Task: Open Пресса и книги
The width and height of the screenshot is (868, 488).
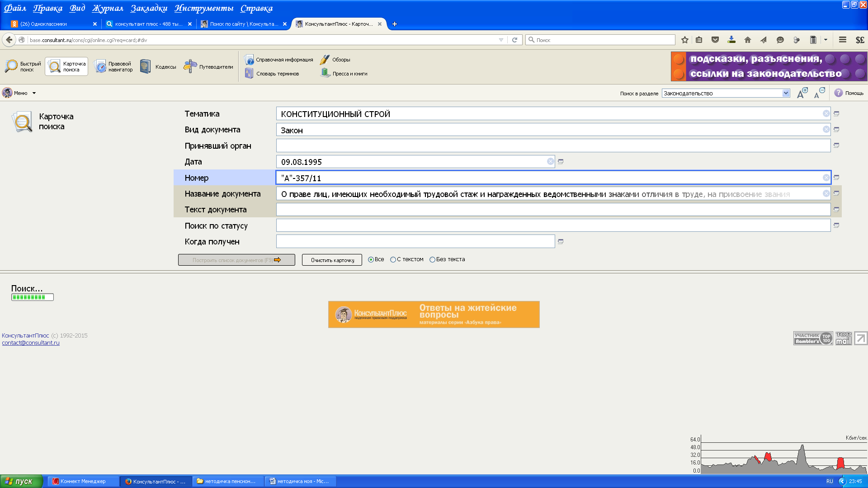Action: [344, 74]
